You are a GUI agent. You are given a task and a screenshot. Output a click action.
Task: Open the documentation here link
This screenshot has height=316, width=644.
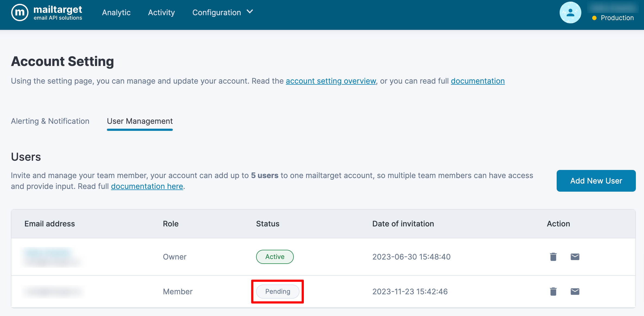147,186
